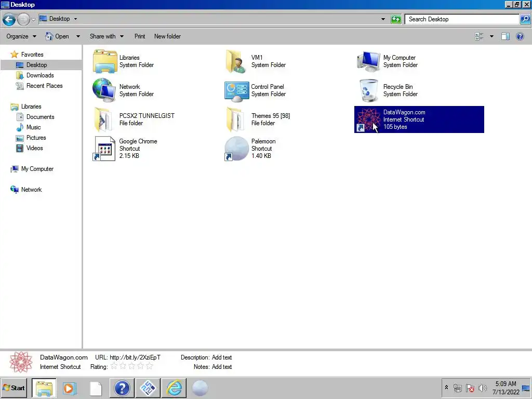The height and width of the screenshot is (399, 532).
Task: Open Downloads in navigation pane
Action: coord(40,75)
